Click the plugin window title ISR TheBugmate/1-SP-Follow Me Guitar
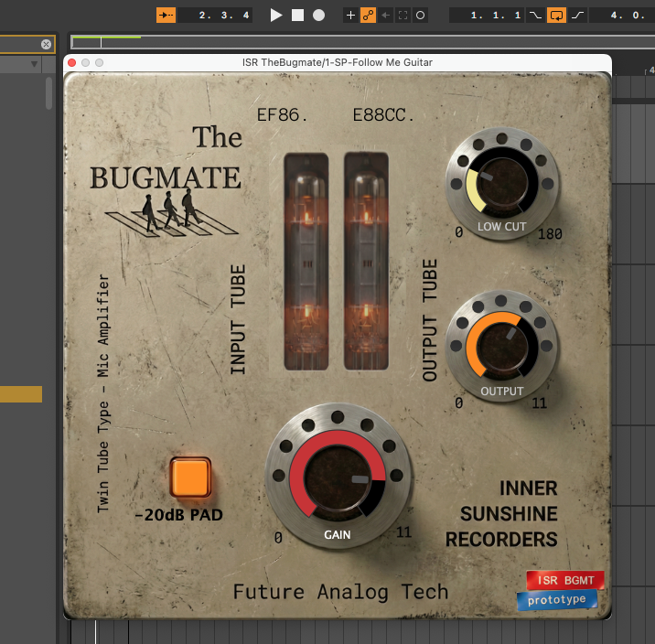The height and width of the screenshot is (644, 655). click(338, 62)
